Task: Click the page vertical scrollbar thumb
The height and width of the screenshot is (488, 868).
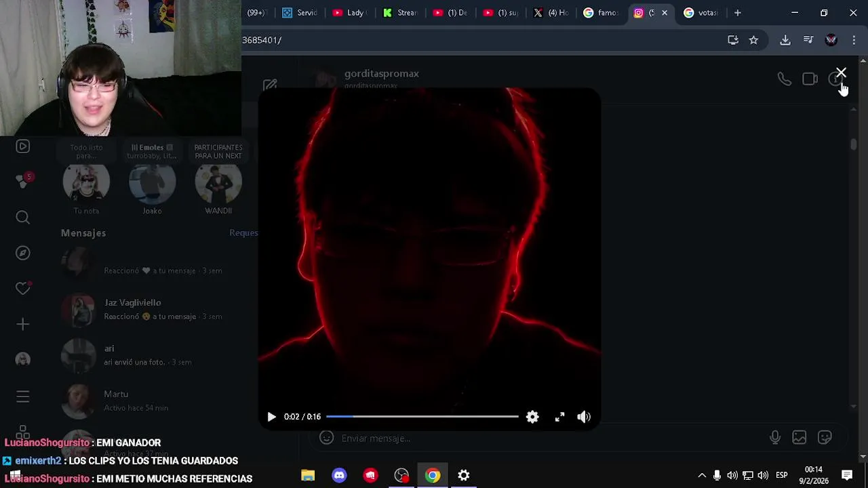Action: [854, 144]
